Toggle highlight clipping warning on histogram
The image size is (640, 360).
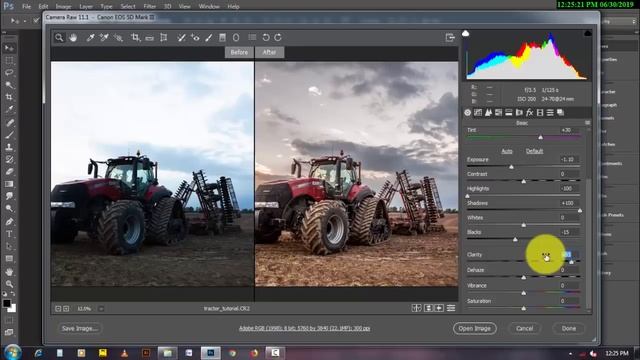pyautogui.click(x=588, y=33)
